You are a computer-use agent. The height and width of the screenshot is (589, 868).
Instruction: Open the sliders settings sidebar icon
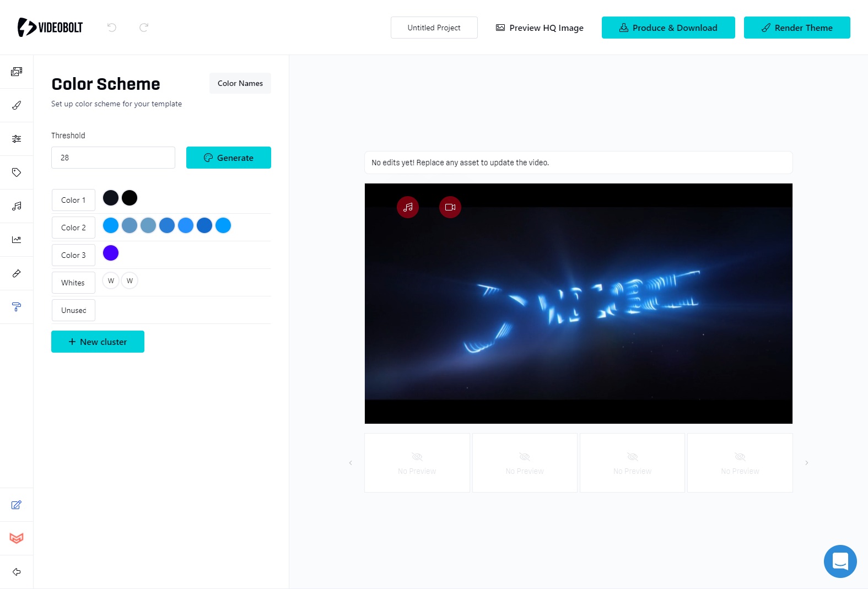[x=17, y=139]
